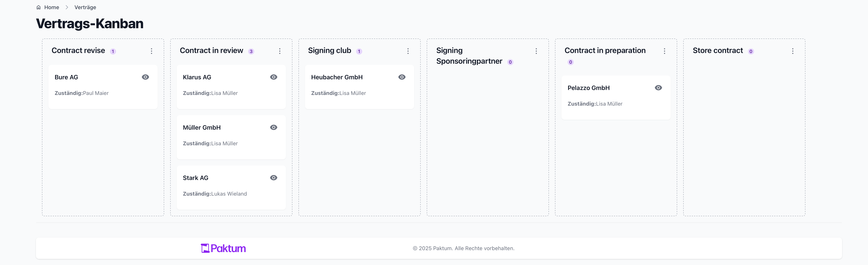The height and width of the screenshot is (265, 868).
Task: Click the count badge beside Contract in review
Action: coord(251,51)
